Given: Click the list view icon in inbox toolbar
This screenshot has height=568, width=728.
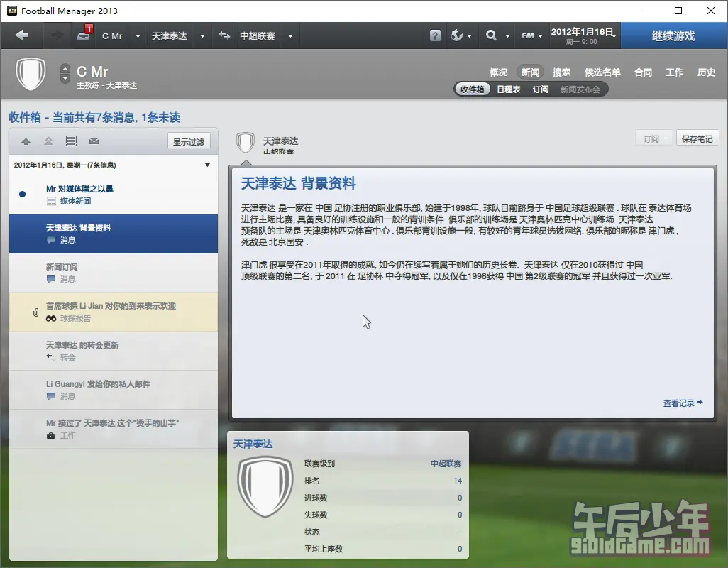Looking at the screenshot, I should [71, 141].
